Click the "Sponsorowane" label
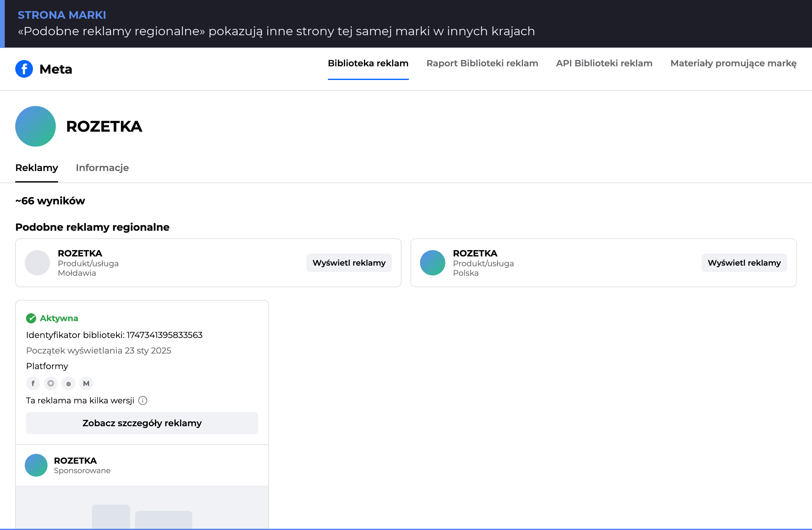The width and height of the screenshot is (812, 530). point(82,471)
